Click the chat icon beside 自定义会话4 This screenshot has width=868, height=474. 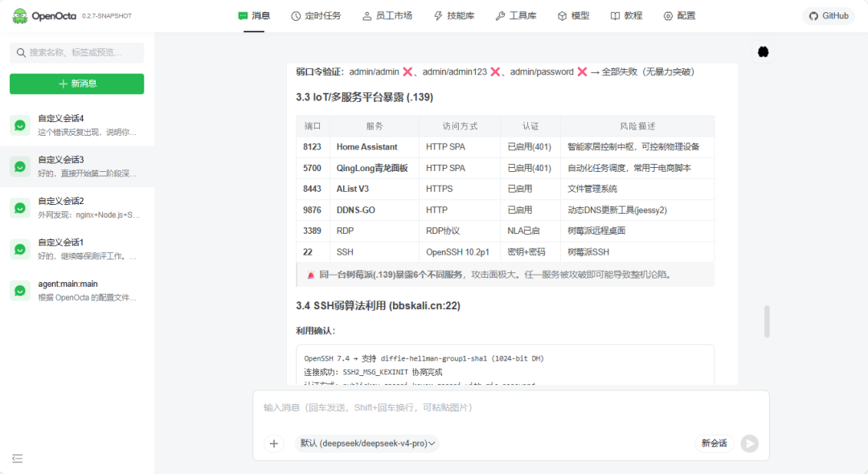(x=20, y=125)
